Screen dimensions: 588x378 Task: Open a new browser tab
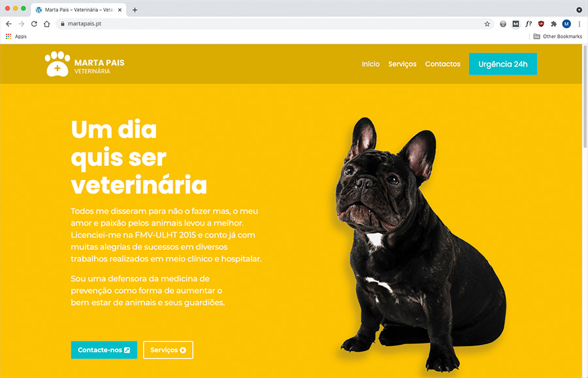coord(135,10)
